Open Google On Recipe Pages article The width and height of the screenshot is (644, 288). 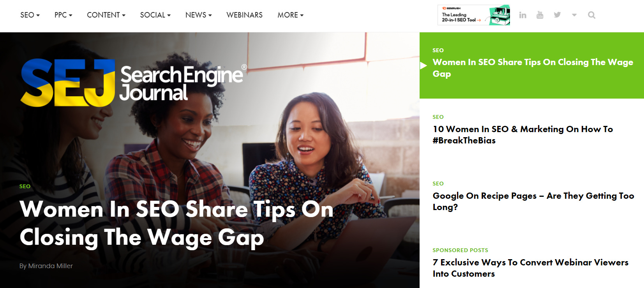pyautogui.click(x=533, y=201)
